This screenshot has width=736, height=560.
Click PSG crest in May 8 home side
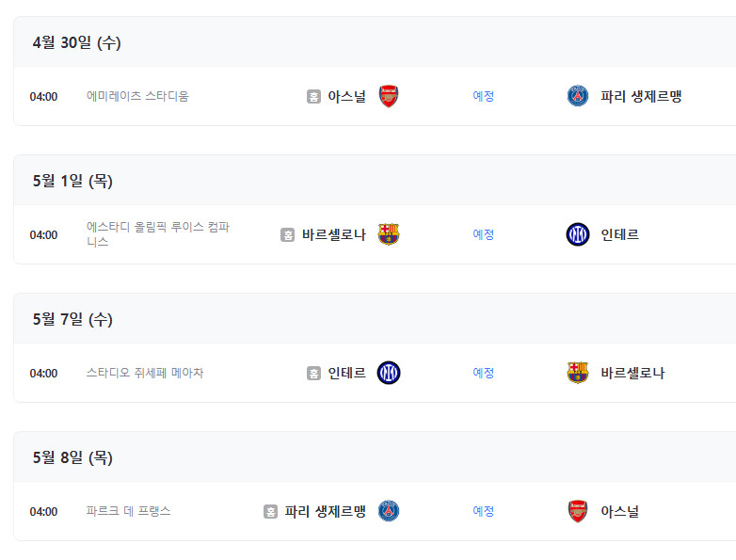click(389, 511)
